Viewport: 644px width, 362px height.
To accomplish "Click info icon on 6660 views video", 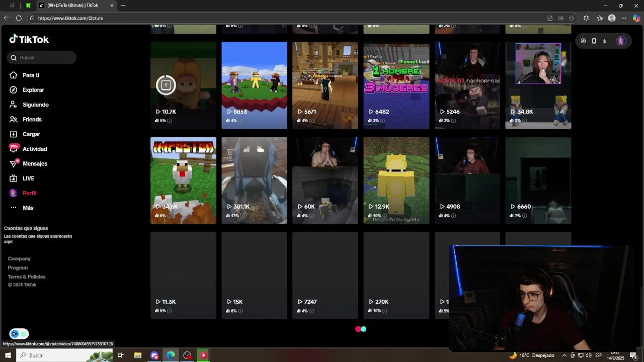I will tap(524, 216).
